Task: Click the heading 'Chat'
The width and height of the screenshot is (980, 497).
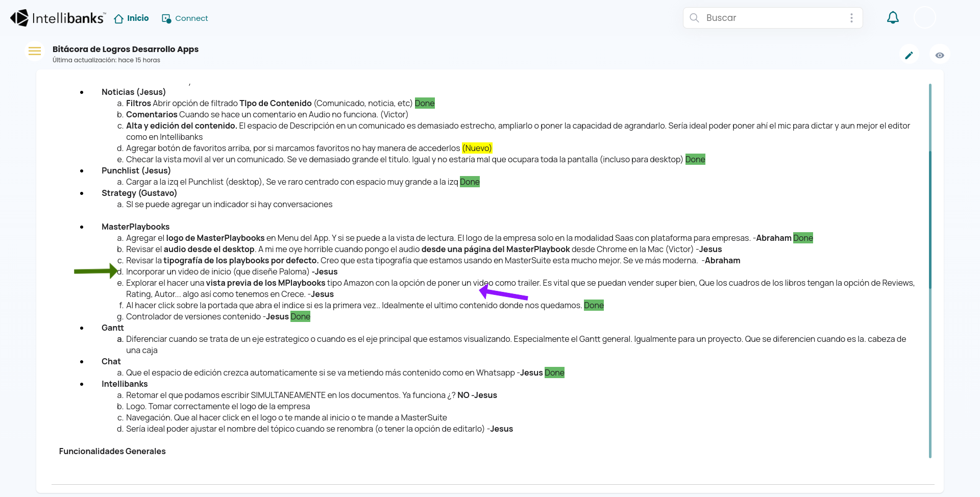Action: coord(111,361)
